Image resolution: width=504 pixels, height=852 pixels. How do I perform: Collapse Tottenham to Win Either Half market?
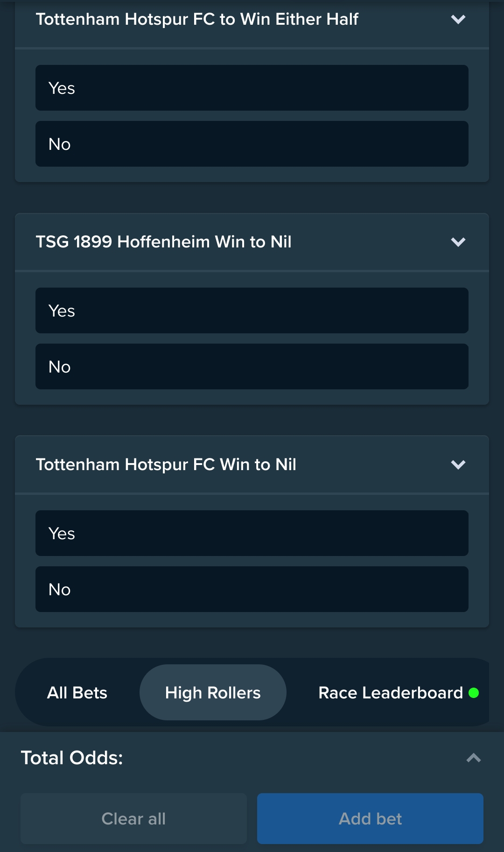(x=458, y=20)
